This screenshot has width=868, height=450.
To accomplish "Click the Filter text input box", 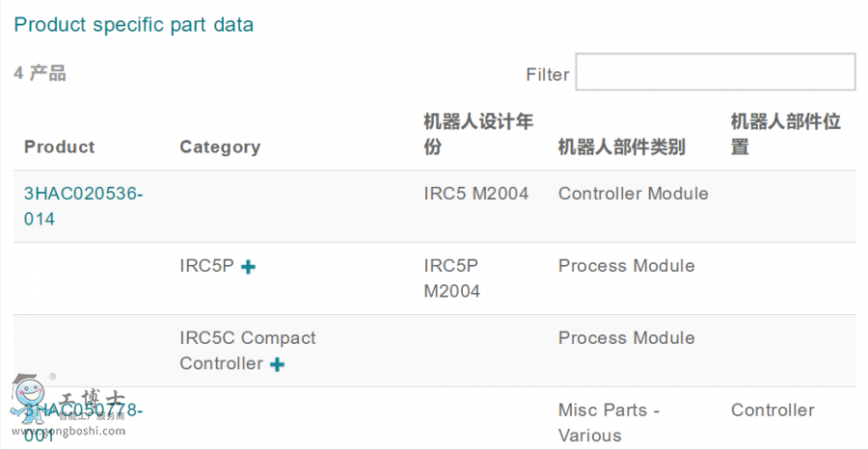I will tap(715, 73).
